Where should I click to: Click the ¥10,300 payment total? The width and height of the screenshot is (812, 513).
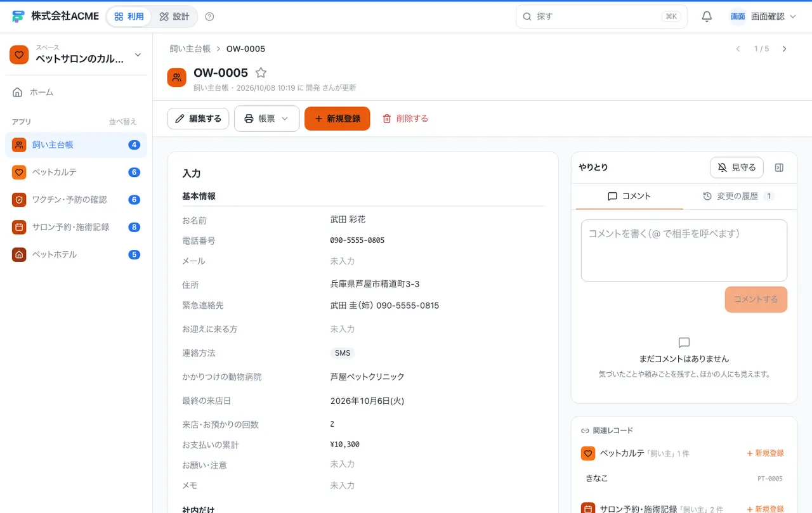tap(345, 445)
